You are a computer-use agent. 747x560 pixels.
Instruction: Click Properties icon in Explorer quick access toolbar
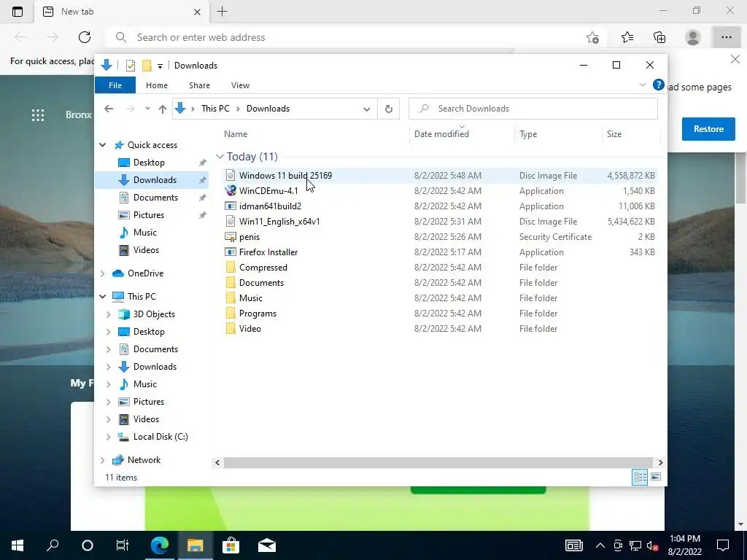131,66
